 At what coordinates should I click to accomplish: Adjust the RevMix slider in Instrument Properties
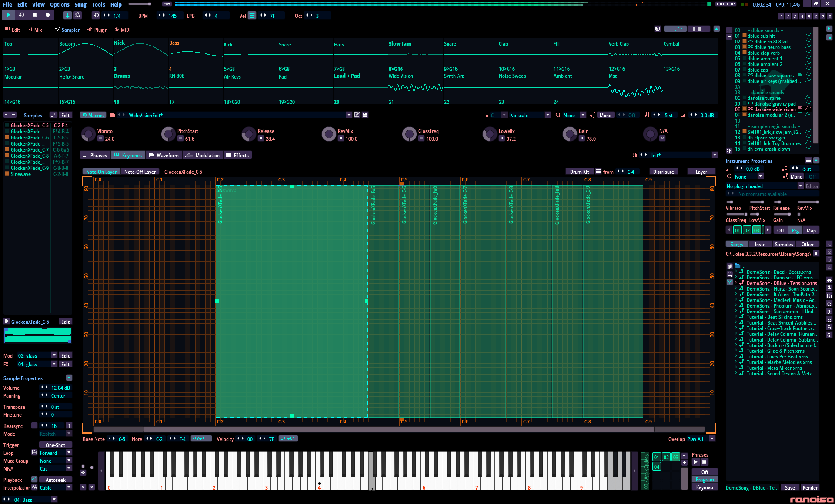click(808, 202)
